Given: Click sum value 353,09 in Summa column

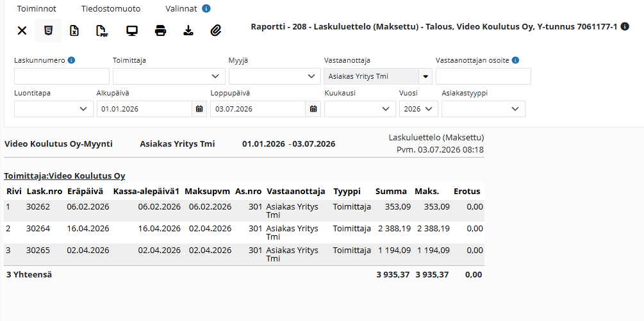Looking at the screenshot, I should click(x=397, y=207).
